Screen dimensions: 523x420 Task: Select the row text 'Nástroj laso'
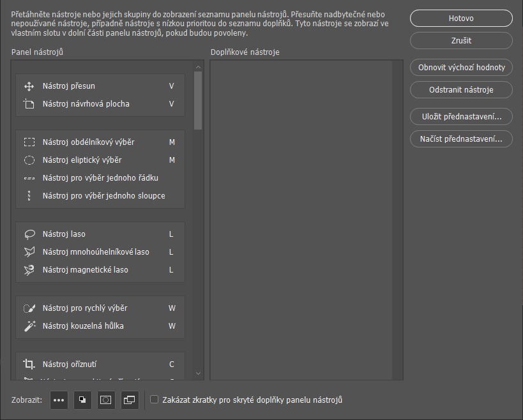click(x=64, y=234)
